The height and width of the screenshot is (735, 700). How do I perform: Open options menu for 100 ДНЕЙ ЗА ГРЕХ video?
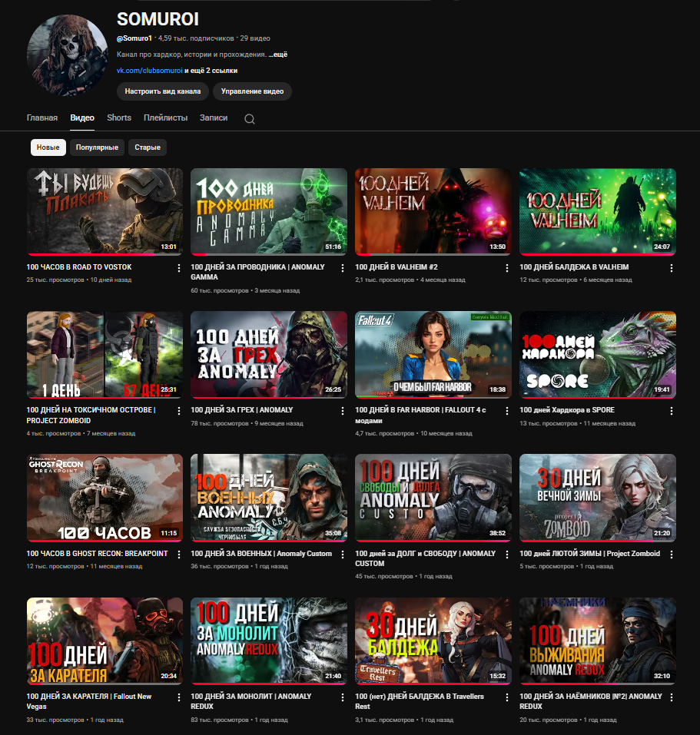(343, 411)
